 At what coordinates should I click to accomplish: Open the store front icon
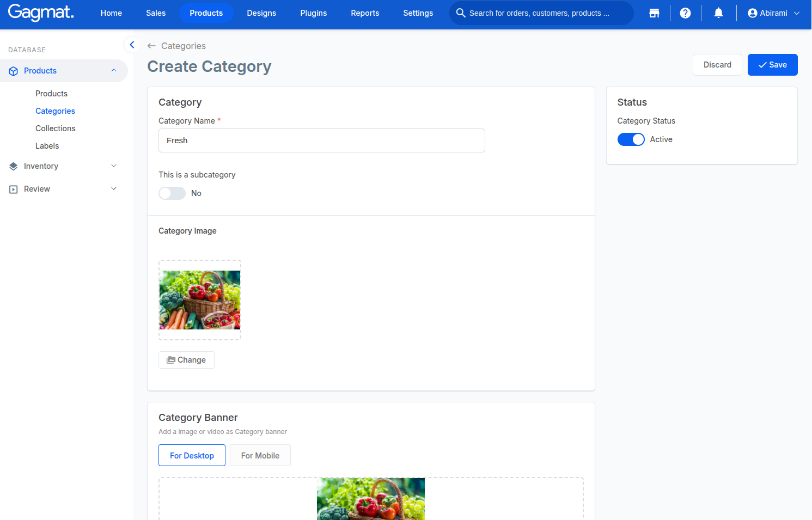654,13
